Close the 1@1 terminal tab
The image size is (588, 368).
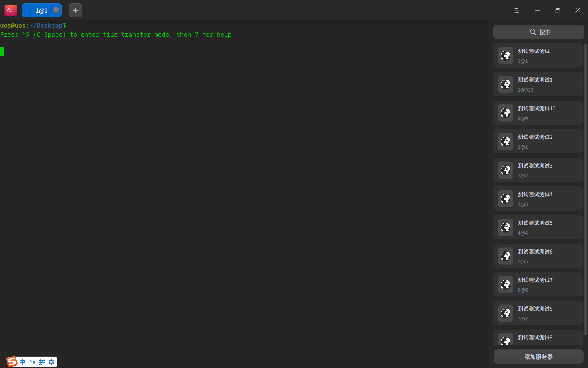click(x=56, y=10)
